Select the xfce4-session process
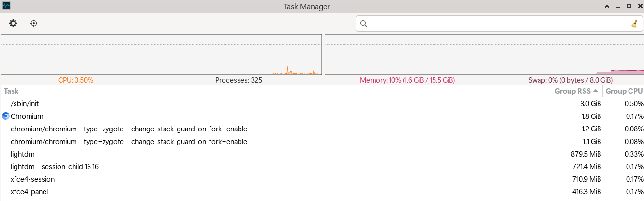The height and width of the screenshot is (201, 644). point(322,179)
